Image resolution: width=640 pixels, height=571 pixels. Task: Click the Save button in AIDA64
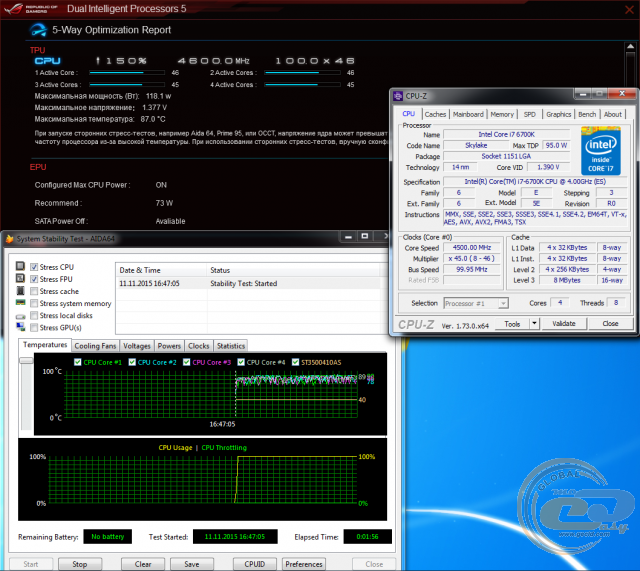pyautogui.click(x=191, y=564)
